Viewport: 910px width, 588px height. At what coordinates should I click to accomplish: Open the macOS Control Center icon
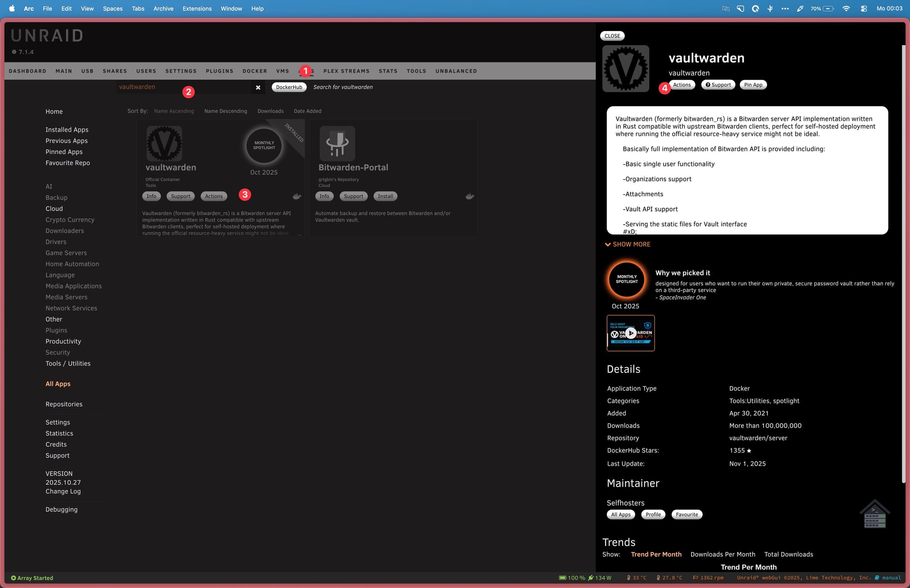pyautogui.click(x=864, y=9)
